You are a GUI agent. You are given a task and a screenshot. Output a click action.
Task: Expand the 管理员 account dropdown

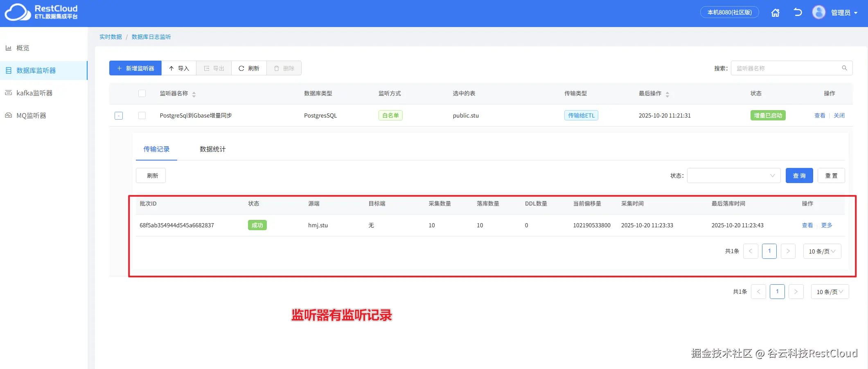coord(844,12)
